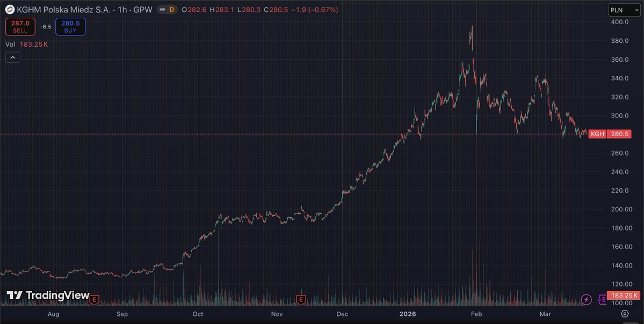
Task: Click the open price value O282.6
Action: click(194, 10)
